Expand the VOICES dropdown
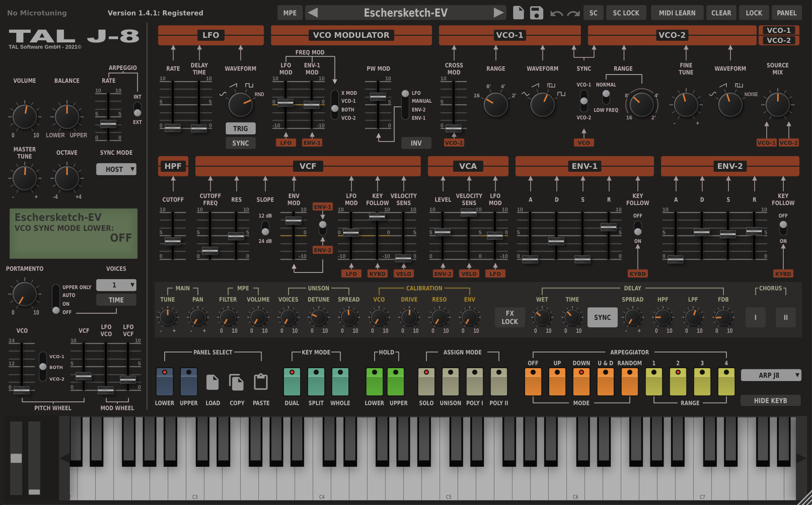Viewport: 812px width, 505px height. (x=116, y=285)
